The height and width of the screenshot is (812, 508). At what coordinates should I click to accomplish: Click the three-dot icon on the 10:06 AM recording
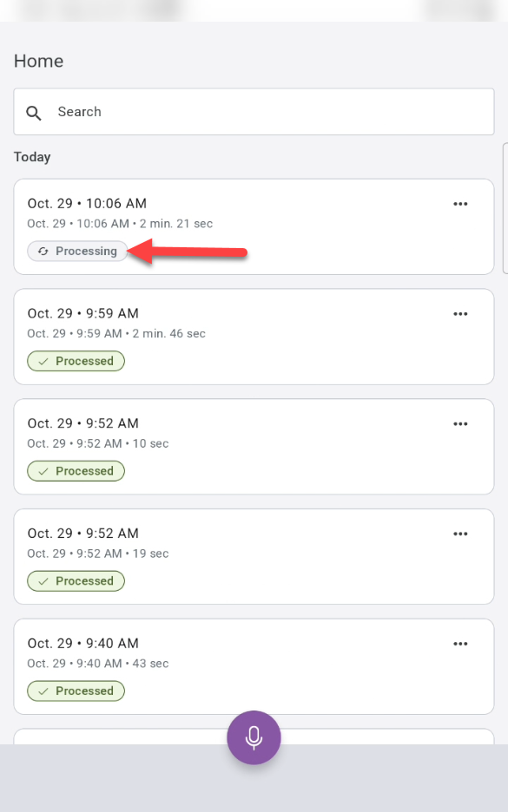[x=460, y=203]
